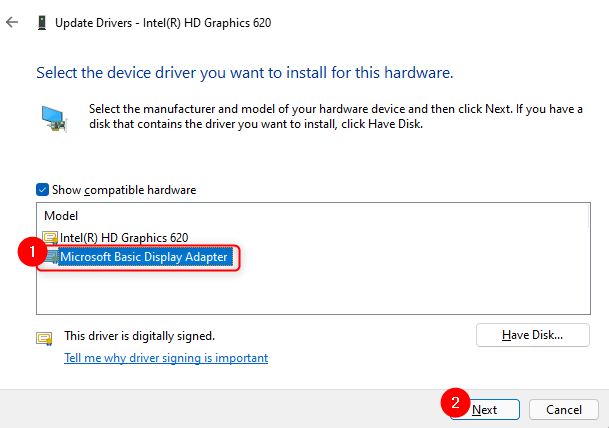Uncheck the Show compatible hardware checkbox
Image resolution: width=609 pixels, height=428 pixels.
pos(42,190)
